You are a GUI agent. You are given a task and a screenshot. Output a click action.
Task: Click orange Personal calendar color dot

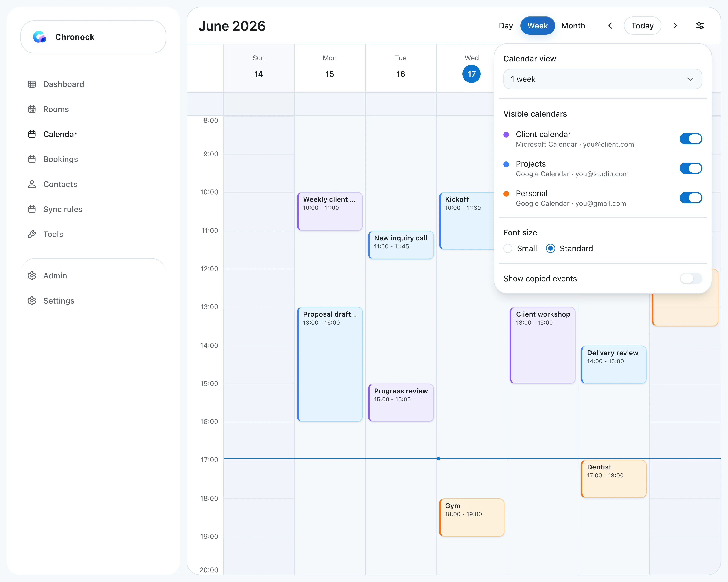coord(506,194)
